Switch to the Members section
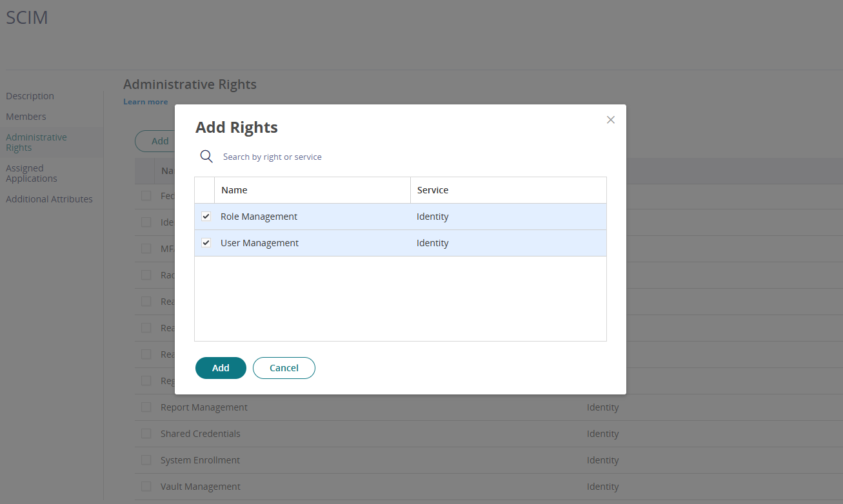The width and height of the screenshot is (843, 504). click(26, 116)
